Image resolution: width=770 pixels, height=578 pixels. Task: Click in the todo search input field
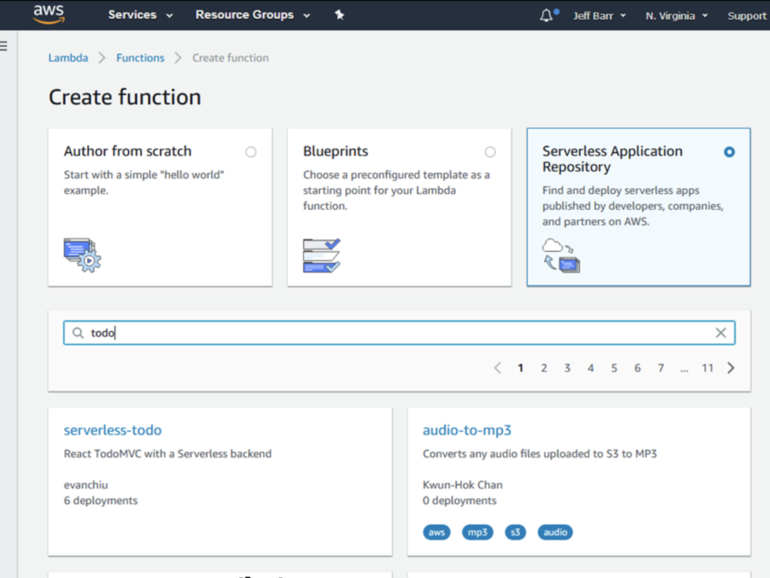(x=400, y=333)
